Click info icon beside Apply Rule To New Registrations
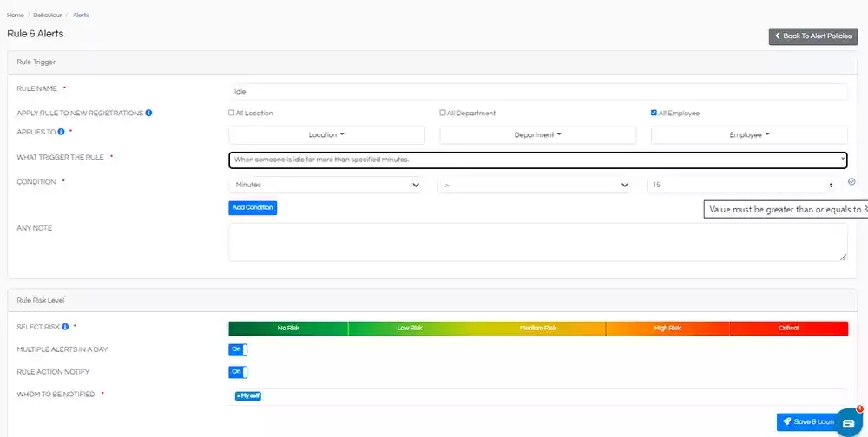868x437 pixels. click(149, 114)
